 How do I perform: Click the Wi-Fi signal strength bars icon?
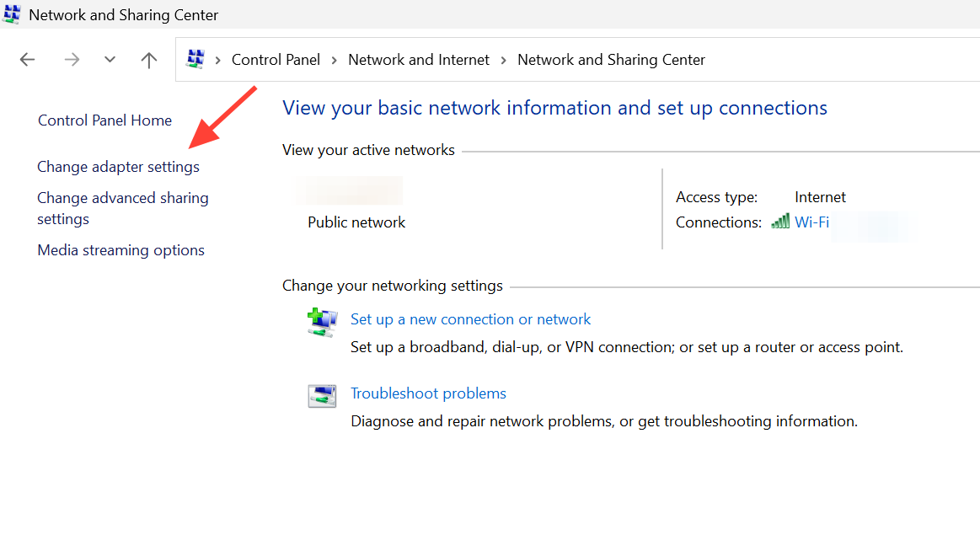(x=780, y=222)
